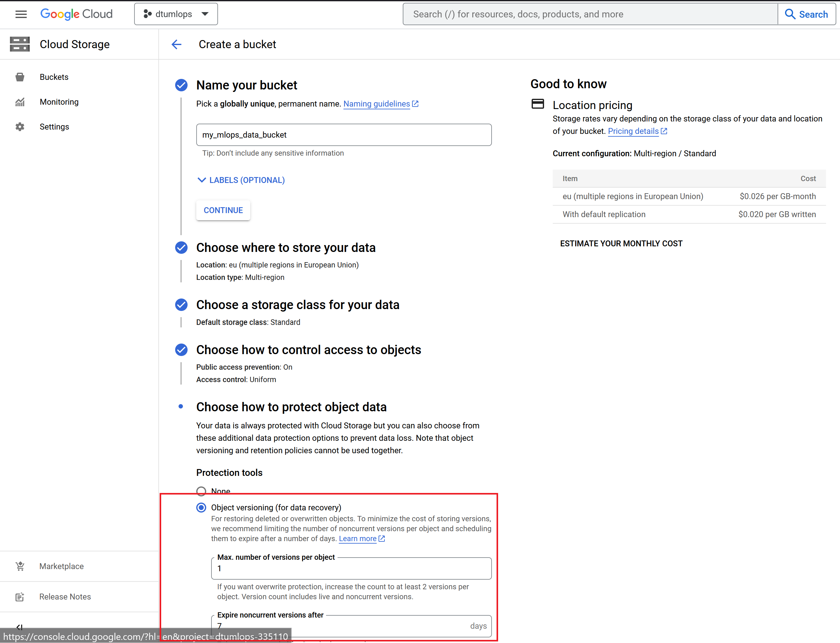
Task: Click the back arrow beside Create a bucket
Action: pyautogui.click(x=176, y=44)
